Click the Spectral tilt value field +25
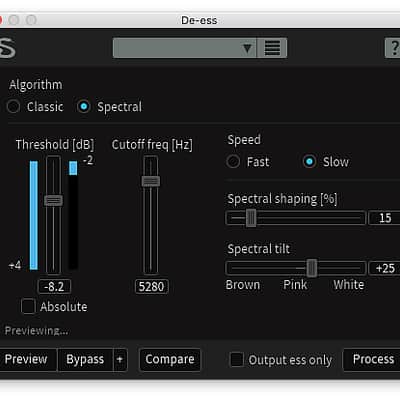Image resolution: width=400 pixels, height=400 pixels. point(385,268)
